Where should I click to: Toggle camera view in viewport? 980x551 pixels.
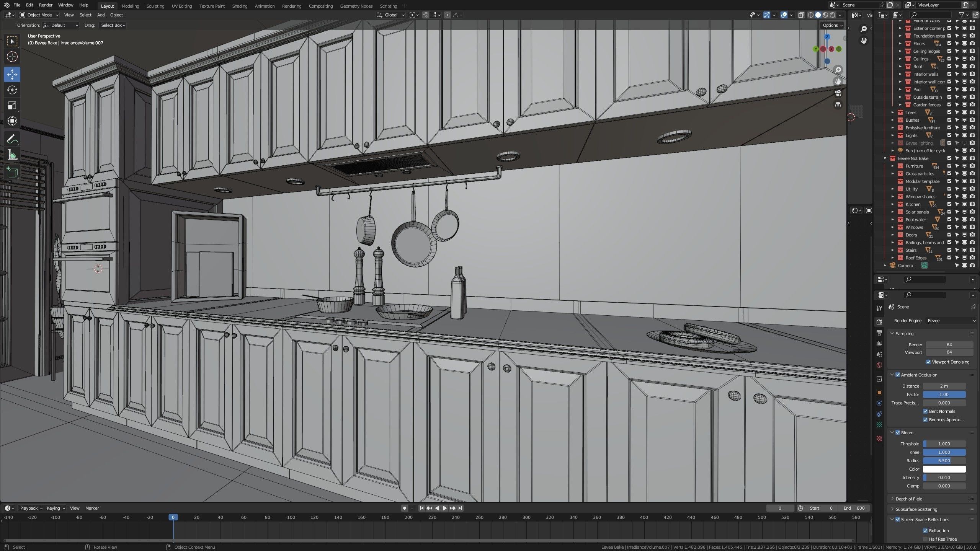[838, 93]
